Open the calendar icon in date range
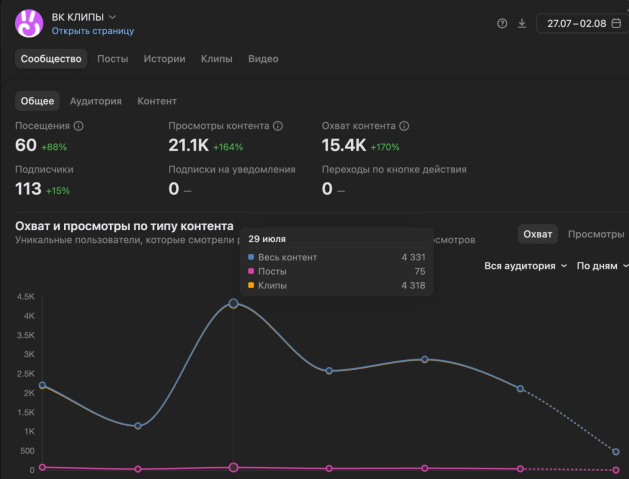The height and width of the screenshot is (479, 629). coord(616,24)
